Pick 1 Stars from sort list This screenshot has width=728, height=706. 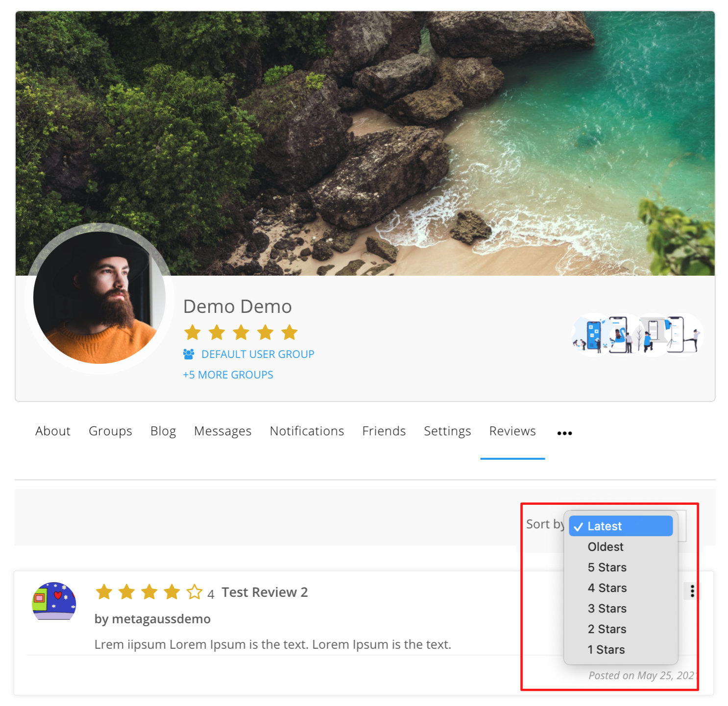[606, 650]
